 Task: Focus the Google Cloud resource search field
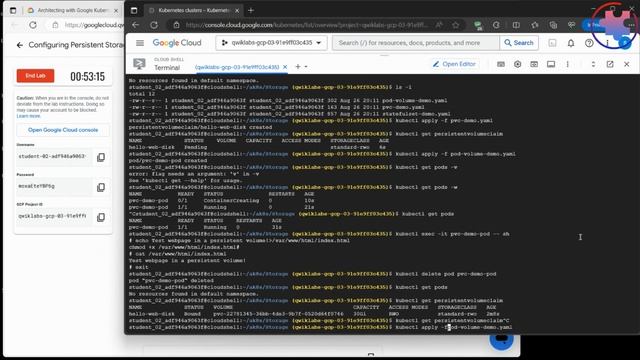point(416,43)
